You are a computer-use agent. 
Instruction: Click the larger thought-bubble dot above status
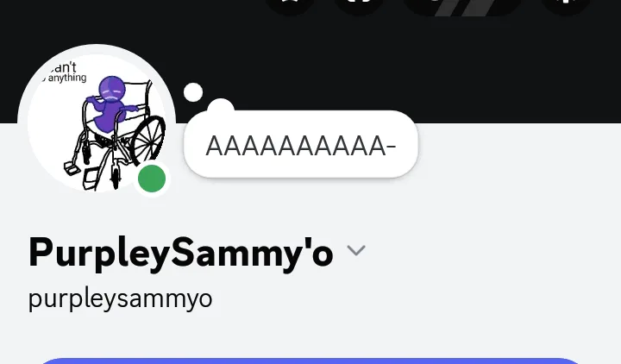coord(221,106)
